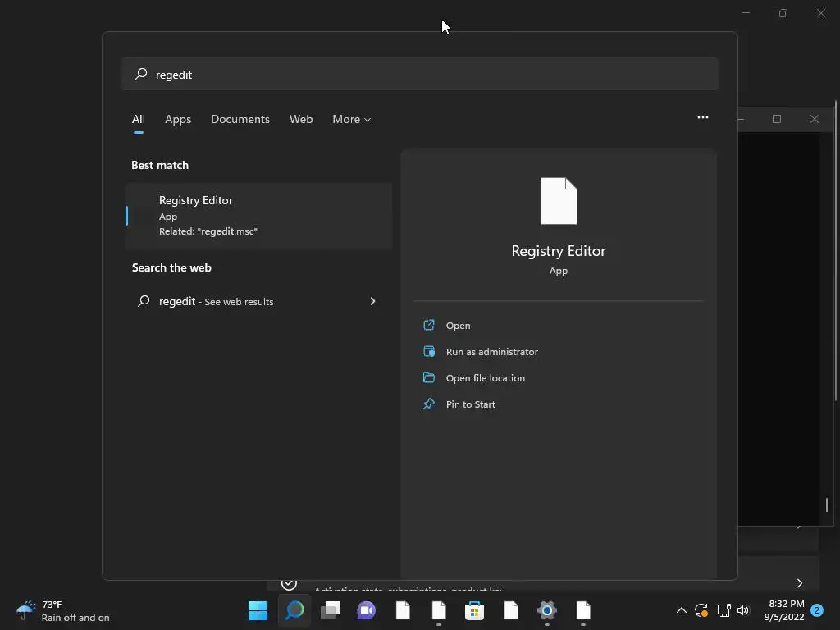Click the network tray icon
Viewport: 840px width, 630px height.
tap(724, 610)
